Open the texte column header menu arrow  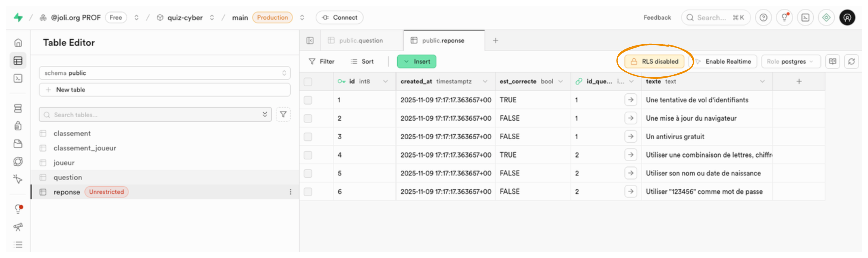[762, 81]
